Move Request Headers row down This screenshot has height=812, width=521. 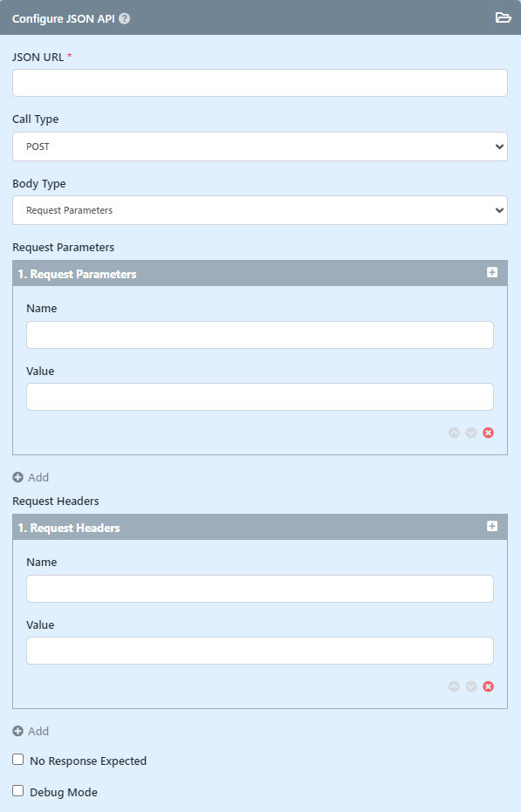tap(471, 686)
